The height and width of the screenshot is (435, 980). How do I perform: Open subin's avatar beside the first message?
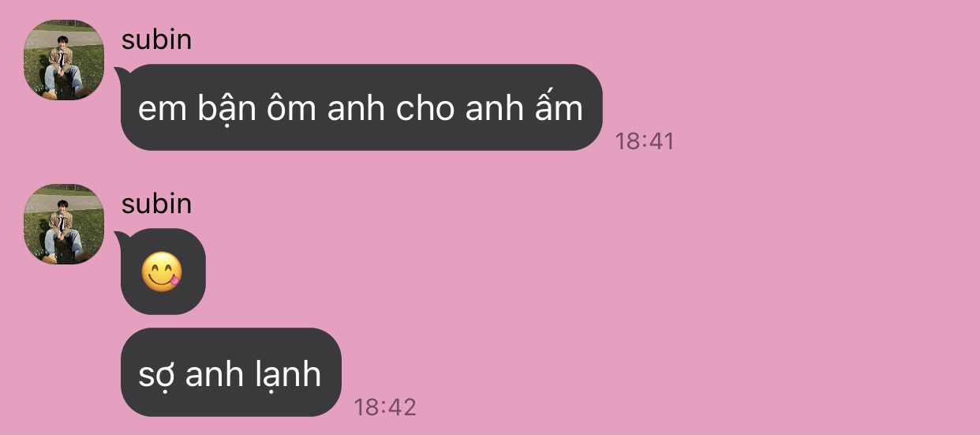pyautogui.click(x=64, y=60)
